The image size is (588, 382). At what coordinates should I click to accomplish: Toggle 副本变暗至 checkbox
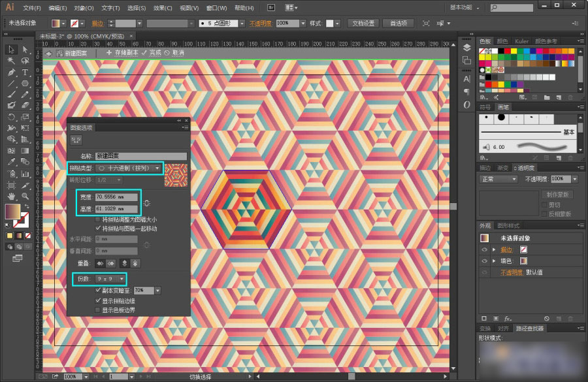[x=99, y=290]
